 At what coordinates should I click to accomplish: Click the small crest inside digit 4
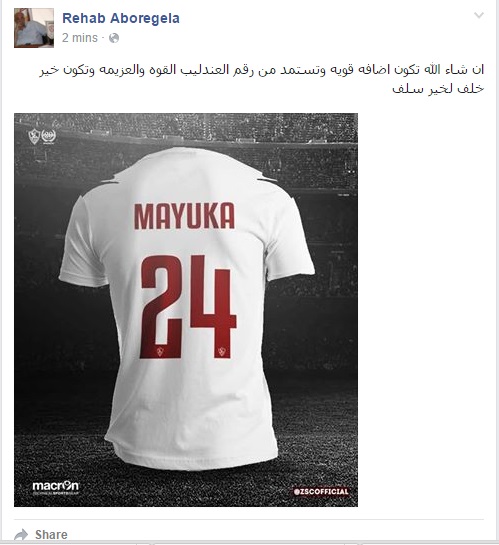pos(222,351)
